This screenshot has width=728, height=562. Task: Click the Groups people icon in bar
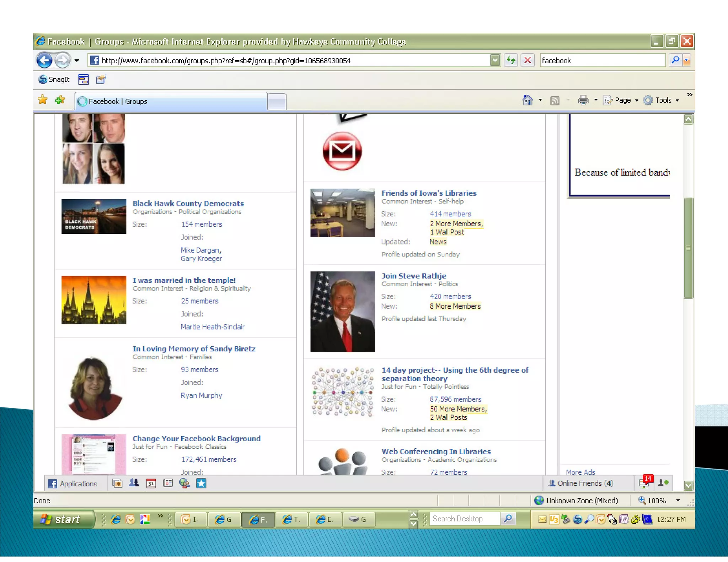tap(134, 483)
